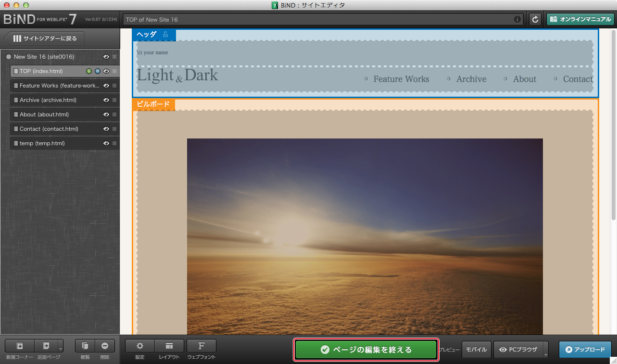Select Contact (contact.html) page
Screen dimensions: 617x364
click(65, 129)
